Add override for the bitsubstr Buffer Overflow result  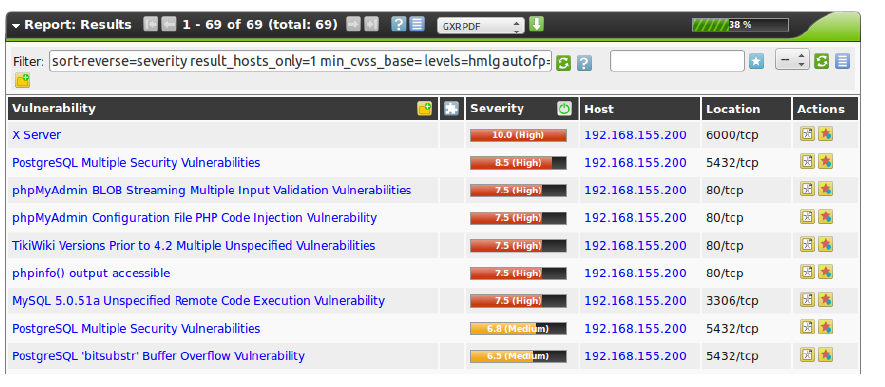826,355
